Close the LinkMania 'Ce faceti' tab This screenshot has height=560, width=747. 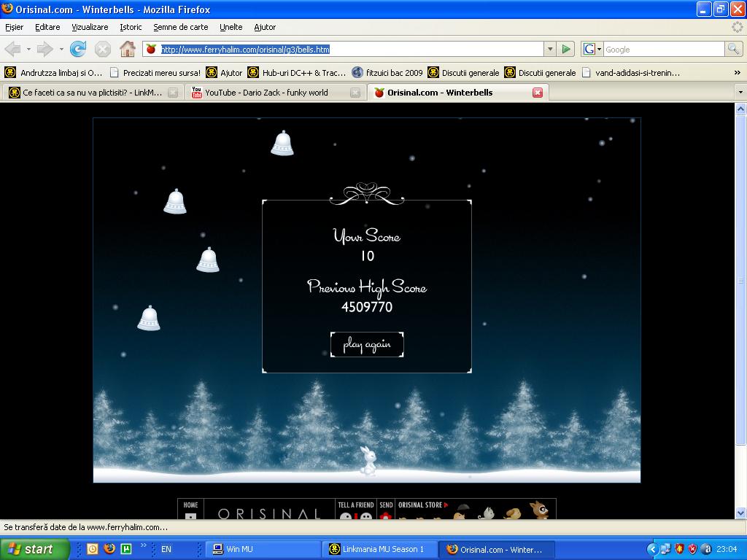[x=173, y=93]
